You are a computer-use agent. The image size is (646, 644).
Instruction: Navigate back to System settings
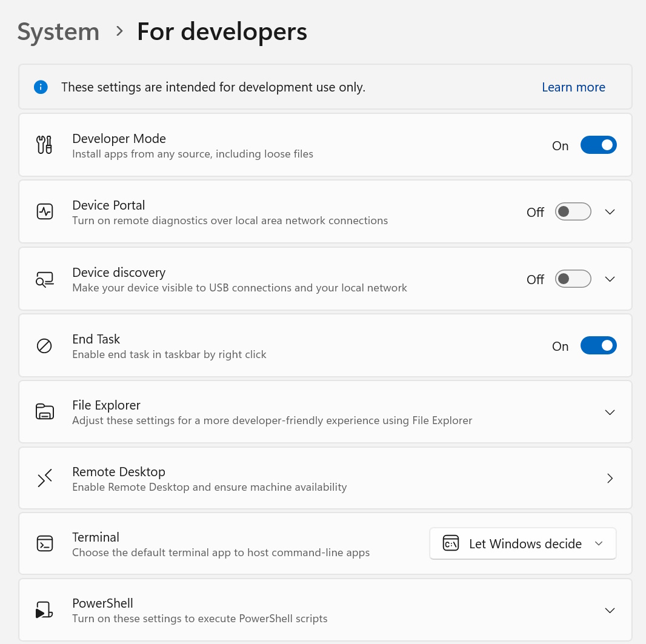pos(58,31)
